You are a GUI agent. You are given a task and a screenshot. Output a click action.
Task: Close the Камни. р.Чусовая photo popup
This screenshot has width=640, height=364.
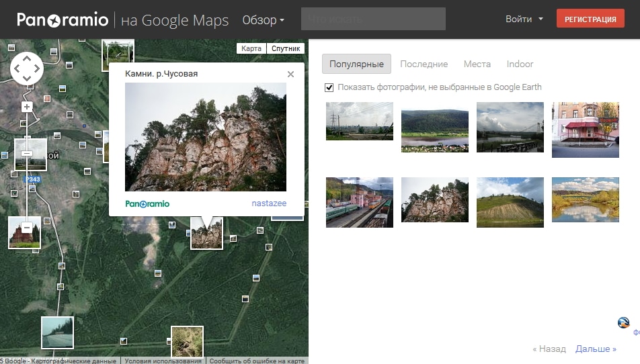coord(290,75)
